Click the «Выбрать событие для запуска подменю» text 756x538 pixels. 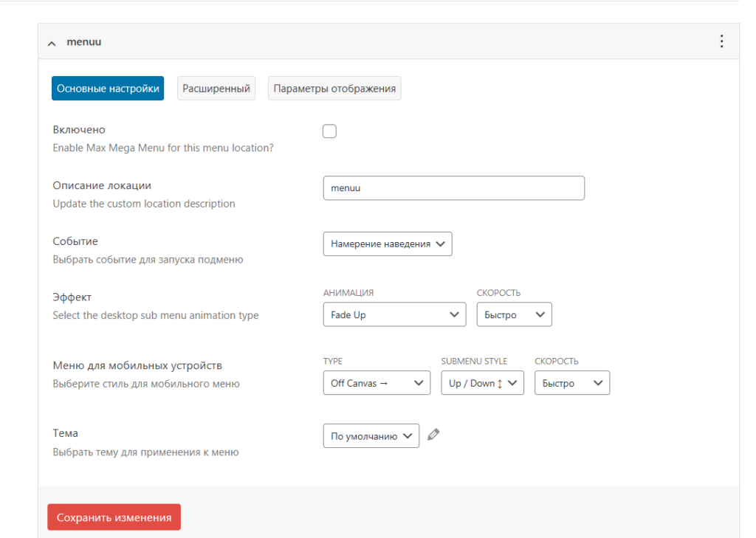coord(148,260)
